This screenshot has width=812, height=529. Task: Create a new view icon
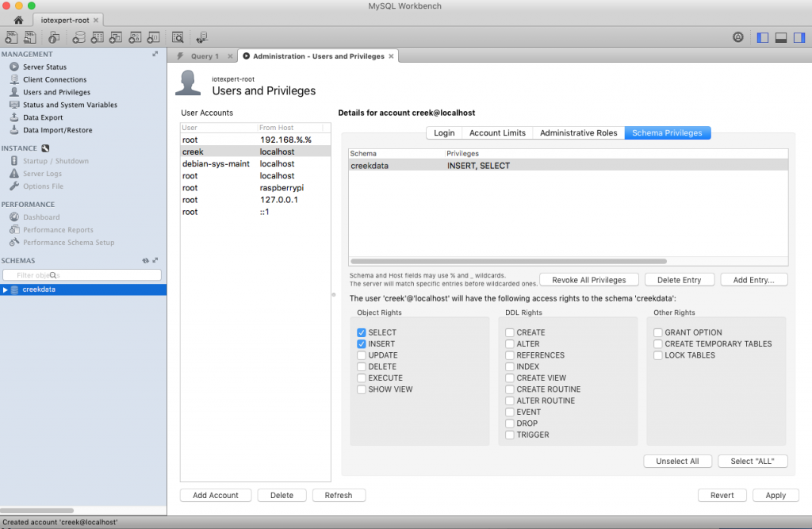point(116,37)
